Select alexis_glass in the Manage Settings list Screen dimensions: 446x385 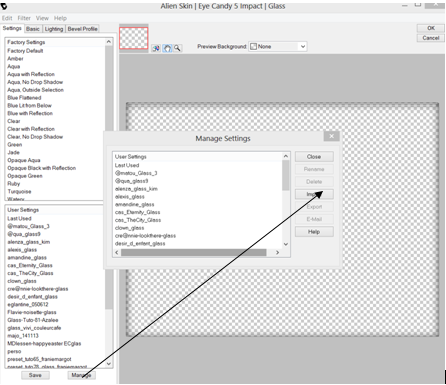(x=130, y=197)
